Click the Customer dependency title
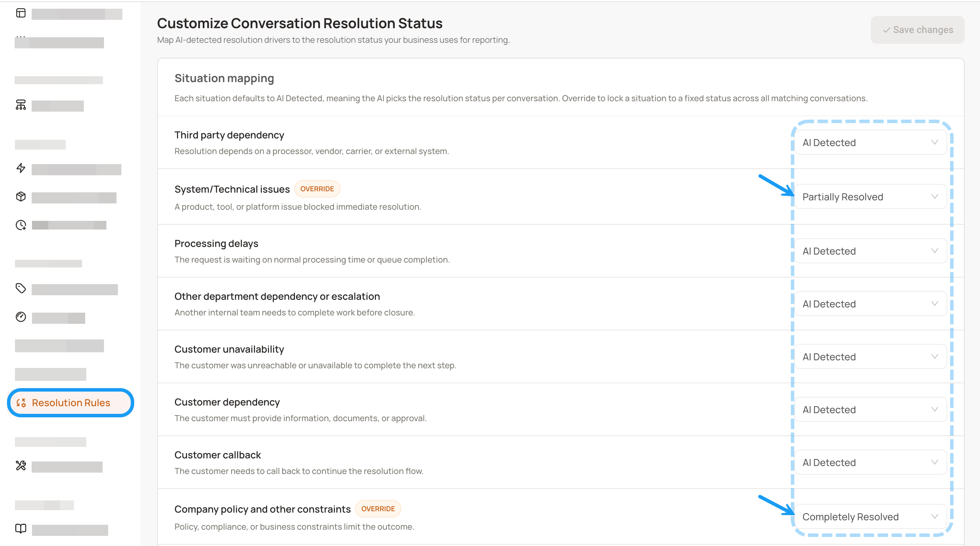Viewport: 980px width, 546px height. [227, 402]
